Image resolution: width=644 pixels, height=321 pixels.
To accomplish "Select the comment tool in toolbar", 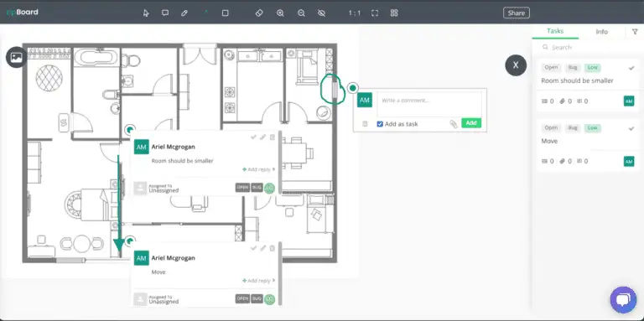I will coord(165,13).
